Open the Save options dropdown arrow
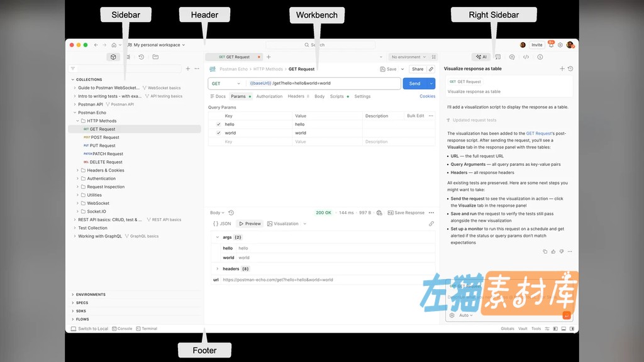Viewport: 644px width, 362px height. click(x=402, y=69)
